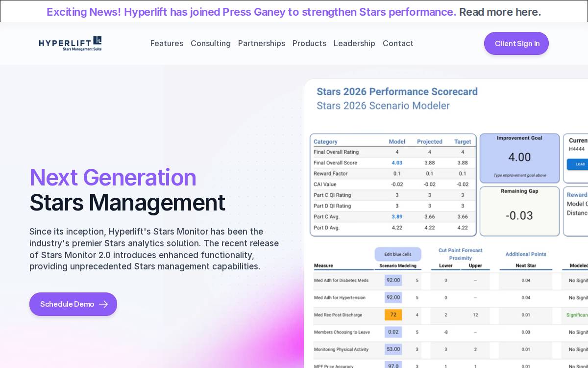The image size is (588, 368).
Task: Click the Med Rec Post-Discharge measure label
Action: point(338,315)
